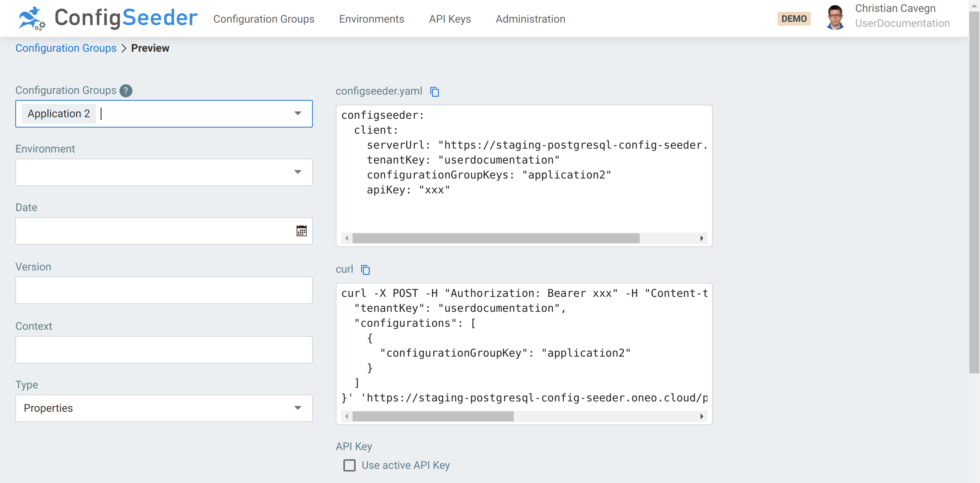Open the Administration section
Image resolution: width=980 pixels, height=483 pixels.
[x=530, y=19]
